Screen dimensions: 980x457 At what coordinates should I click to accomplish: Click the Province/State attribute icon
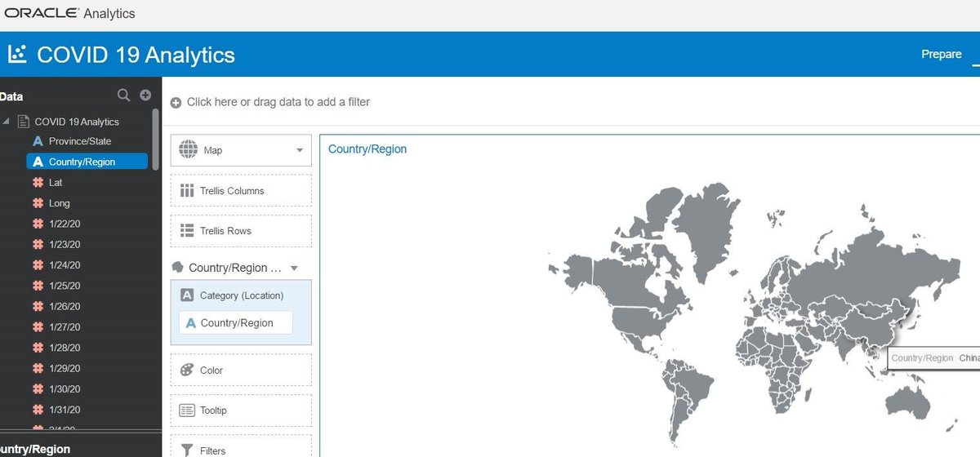[38, 141]
